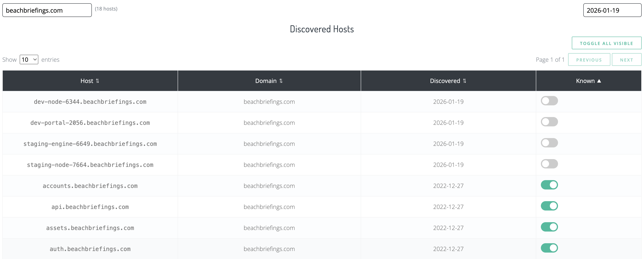Turn off Known switch for api.beachbriefings.com
This screenshot has height=259, width=644.
point(549,206)
